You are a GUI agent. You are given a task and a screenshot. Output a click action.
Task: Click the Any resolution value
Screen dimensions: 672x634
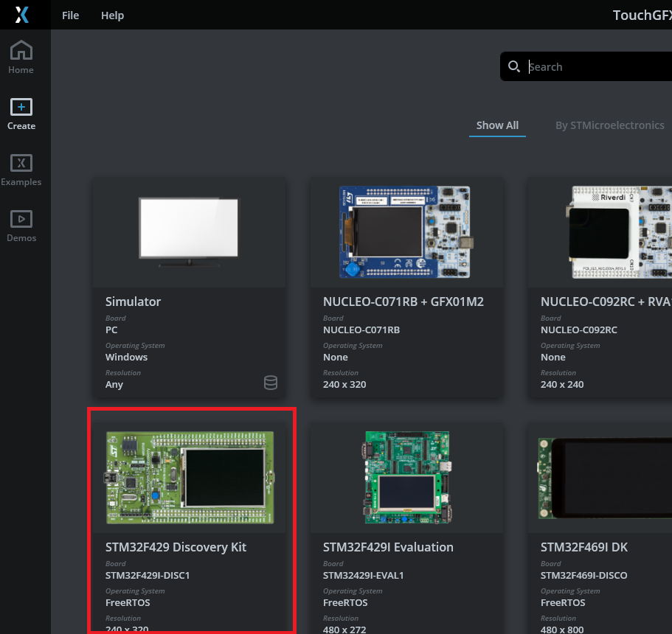[x=114, y=385]
